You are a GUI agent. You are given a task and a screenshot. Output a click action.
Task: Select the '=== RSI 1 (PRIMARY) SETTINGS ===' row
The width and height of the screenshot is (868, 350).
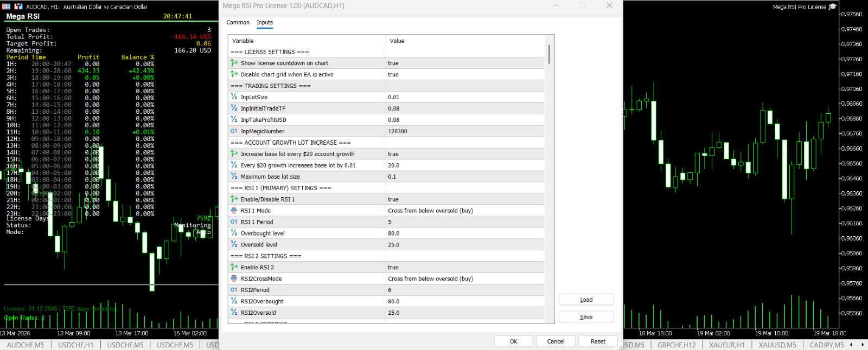[x=386, y=188]
